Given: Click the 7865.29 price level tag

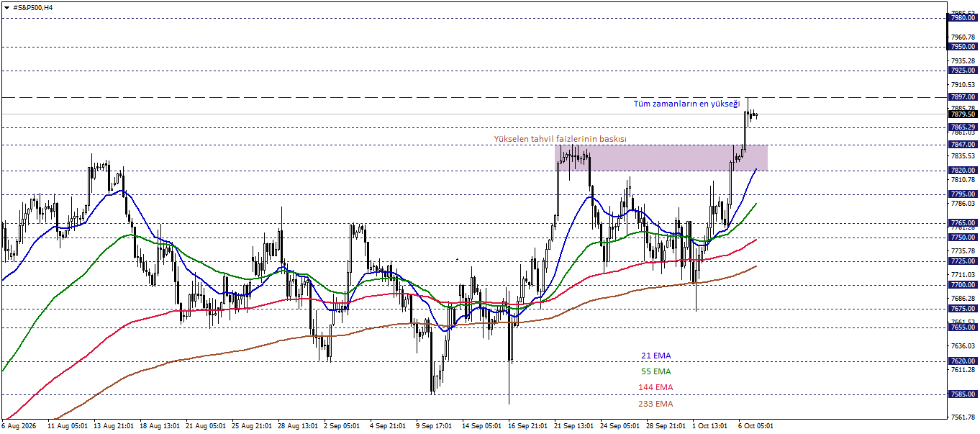Looking at the screenshot, I should point(963,127).
